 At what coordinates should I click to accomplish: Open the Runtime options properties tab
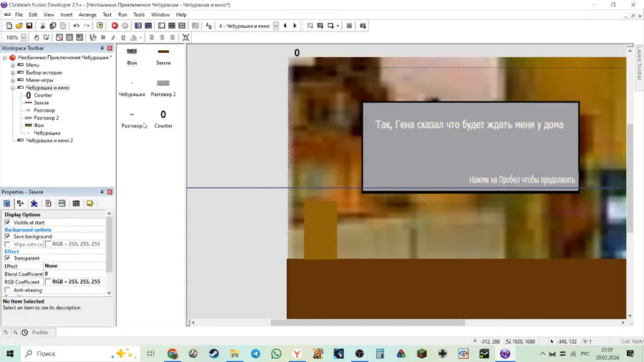pos(48,204)
